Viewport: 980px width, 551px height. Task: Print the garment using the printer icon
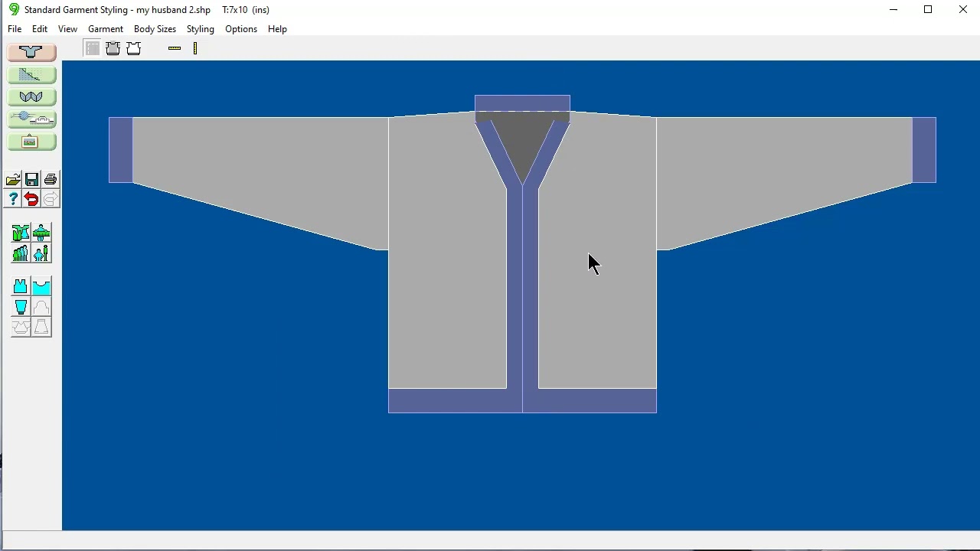pyautogui.click(x=50, y=178)
